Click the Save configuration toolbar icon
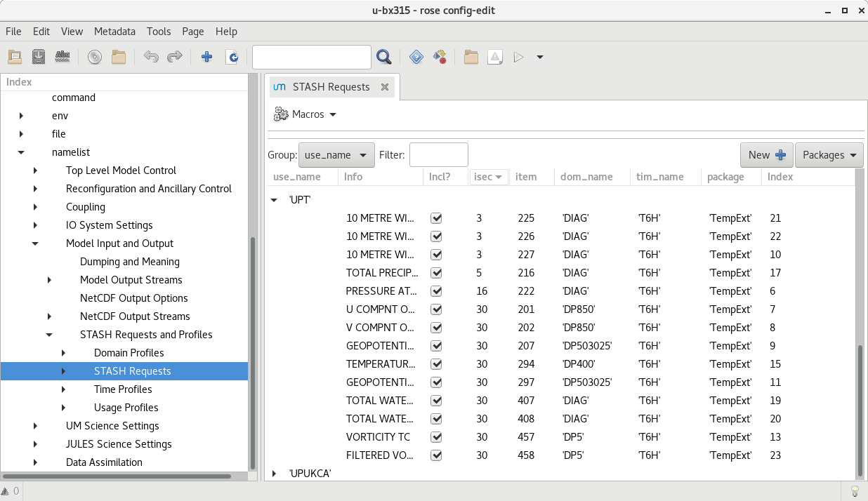 pyautogui.click(x=39, y=57)
